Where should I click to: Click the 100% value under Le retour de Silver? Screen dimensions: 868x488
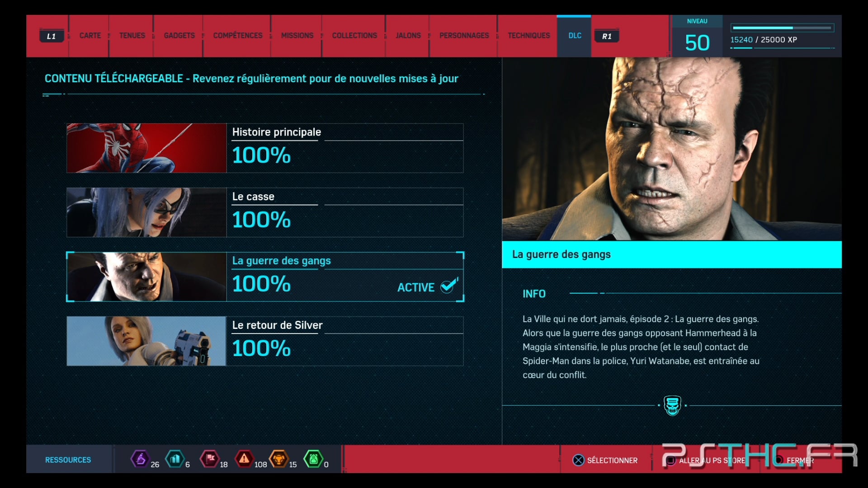pos(261,349)
